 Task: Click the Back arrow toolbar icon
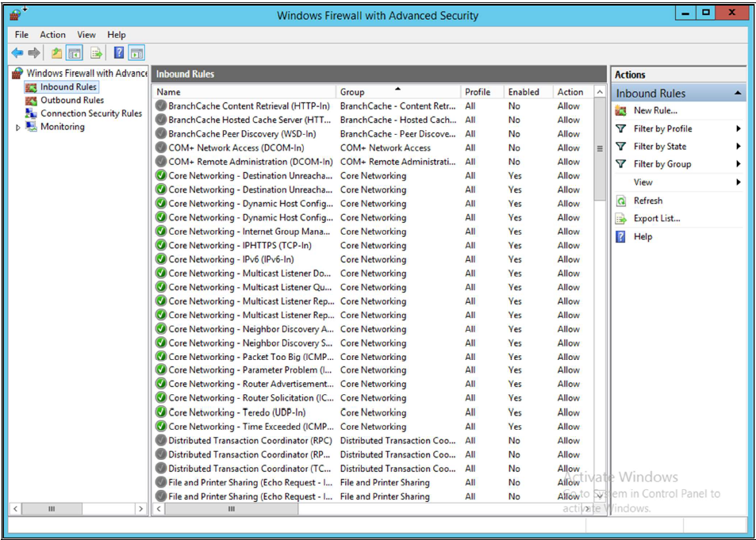point(17,53)
